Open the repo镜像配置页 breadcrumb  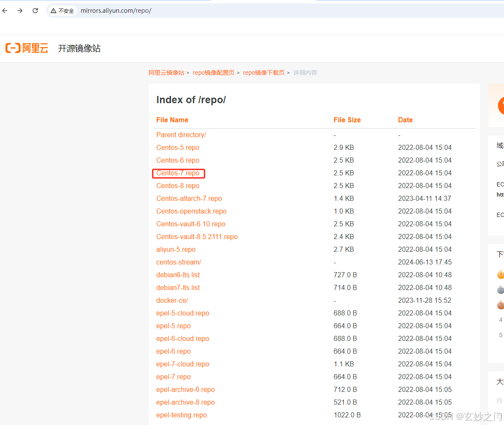pyautogui.click(x=213, y=73)
